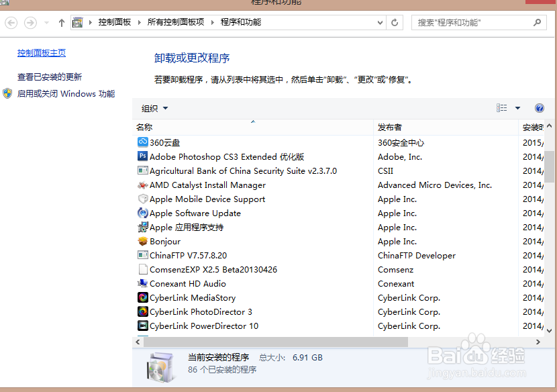Viewport: 557px width, 392px height.
Task: Click the Apple Mobile Device Support icon
Action: (142, 199)
